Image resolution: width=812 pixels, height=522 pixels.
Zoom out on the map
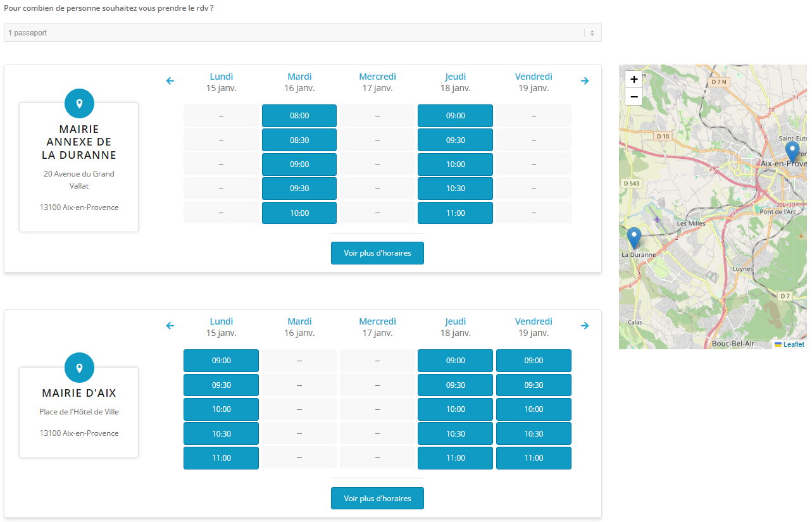[634, 97]
